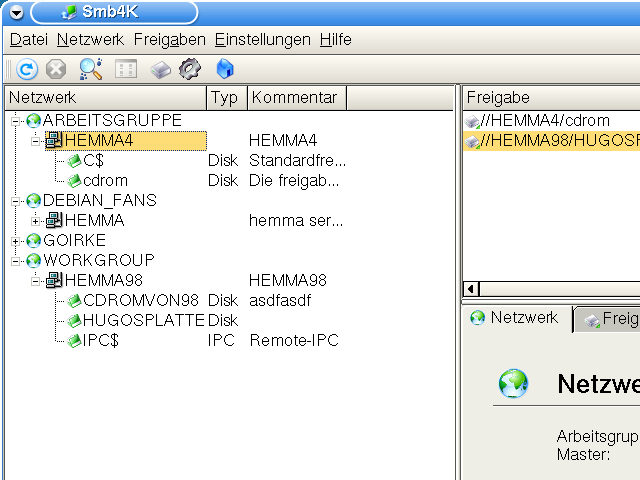Click the //HEMMA4/cdrom mounted drive icon

pos(472,121)
